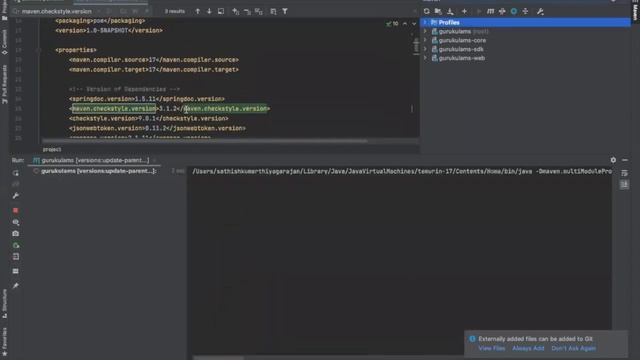Stop the running Maven process
640x360 pixels.
[x=16, y=210]
